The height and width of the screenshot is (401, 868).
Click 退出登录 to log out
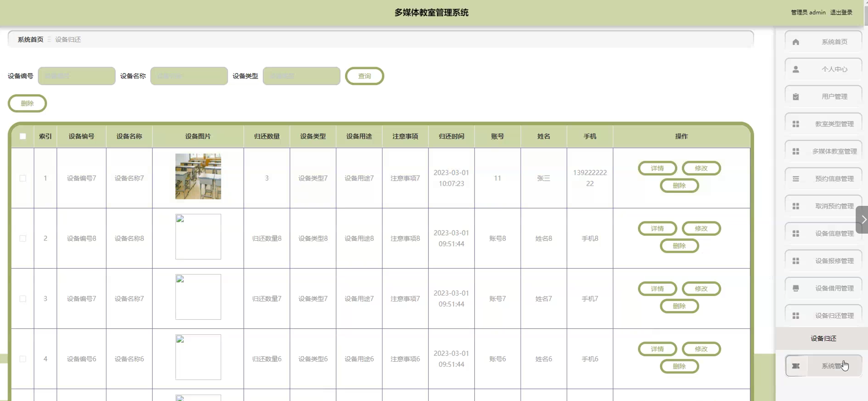(x=841, y=12)
